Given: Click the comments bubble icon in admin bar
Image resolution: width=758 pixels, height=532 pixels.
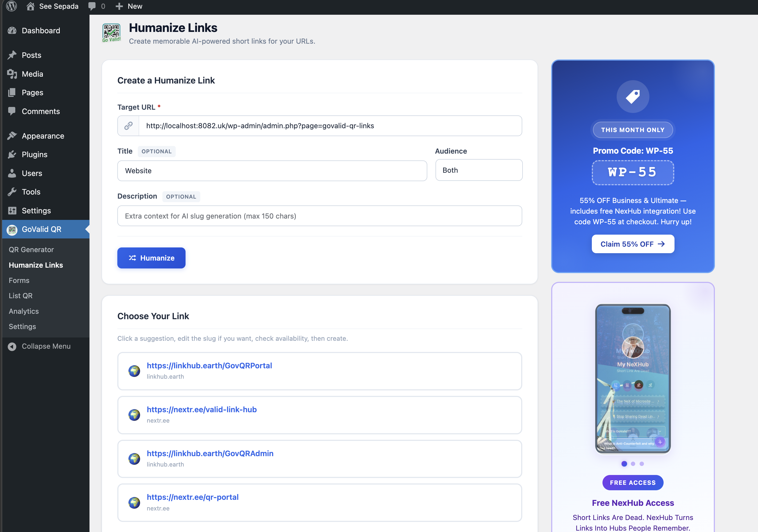Looking at the screenshot, I should (92, 6).
